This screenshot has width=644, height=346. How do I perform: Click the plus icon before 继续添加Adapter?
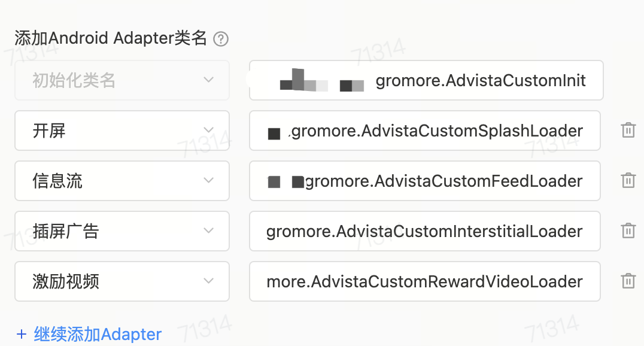[x=22, y=334]
